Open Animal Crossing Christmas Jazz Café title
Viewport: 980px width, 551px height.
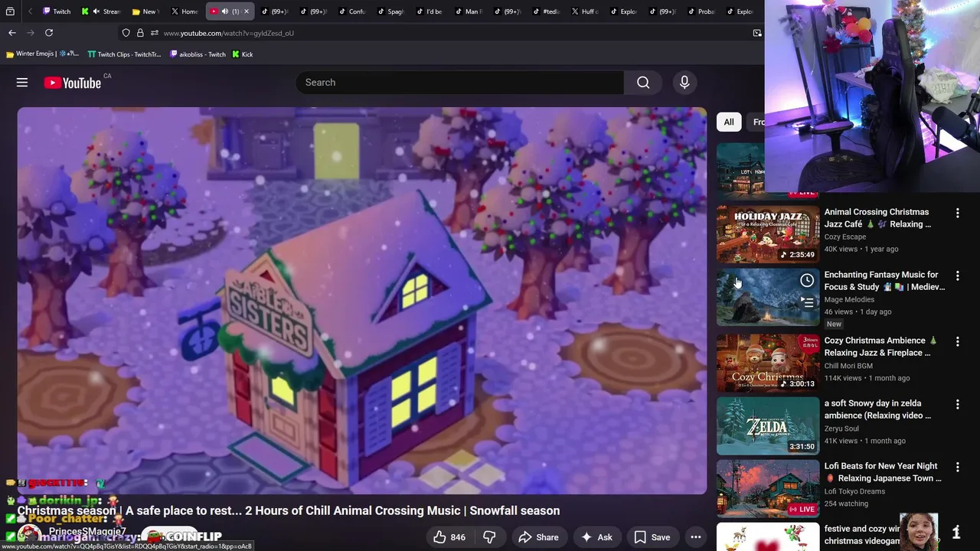tap(877, 218)
